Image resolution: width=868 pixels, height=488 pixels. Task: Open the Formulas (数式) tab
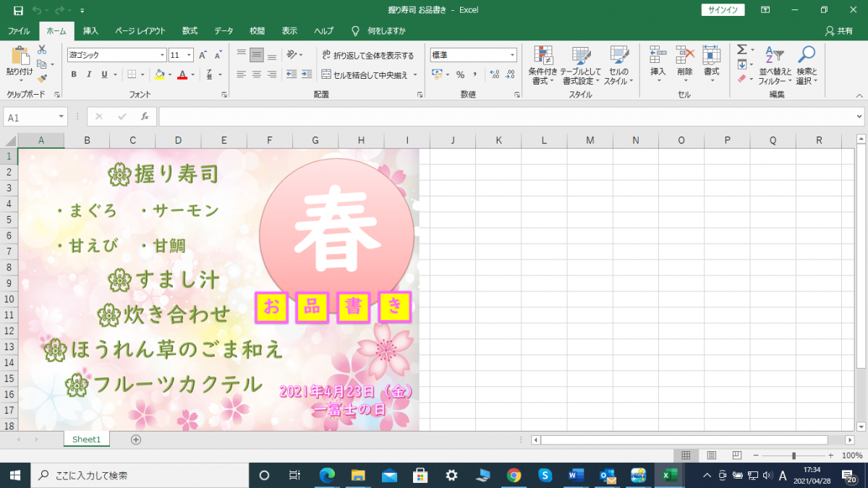[190, 31]
